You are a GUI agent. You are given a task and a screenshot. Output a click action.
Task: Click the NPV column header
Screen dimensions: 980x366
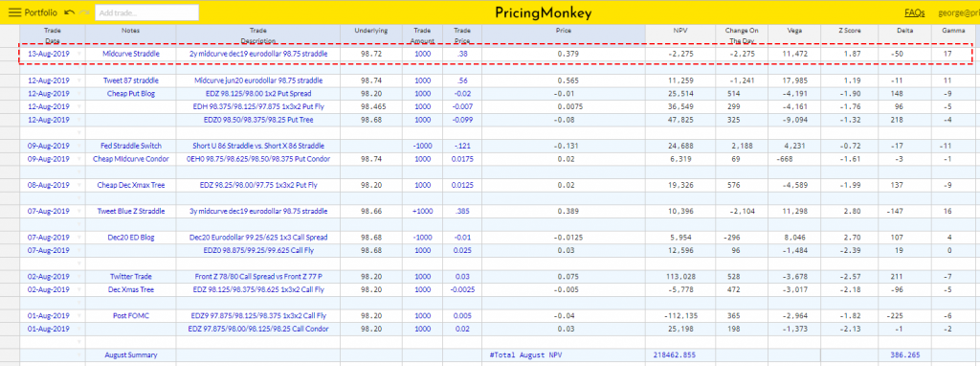tap(680, 30)
